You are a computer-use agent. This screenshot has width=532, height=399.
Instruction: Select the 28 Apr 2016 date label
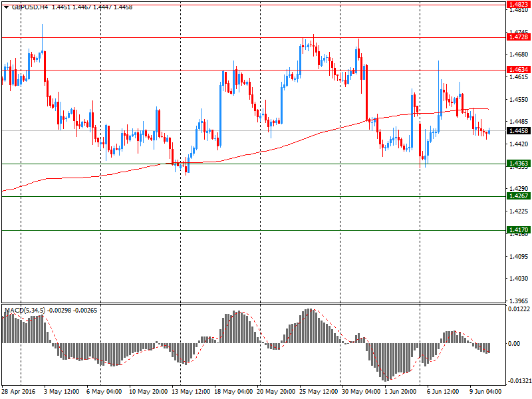(x=19, y=392)
